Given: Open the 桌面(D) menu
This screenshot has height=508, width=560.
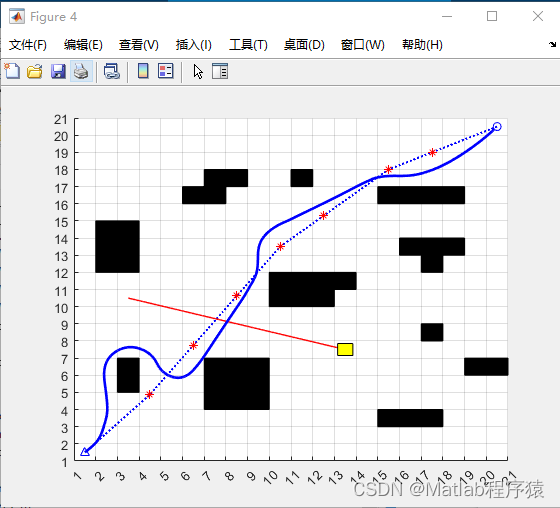Looking at the screenshot, I should [x=304, y=45].
